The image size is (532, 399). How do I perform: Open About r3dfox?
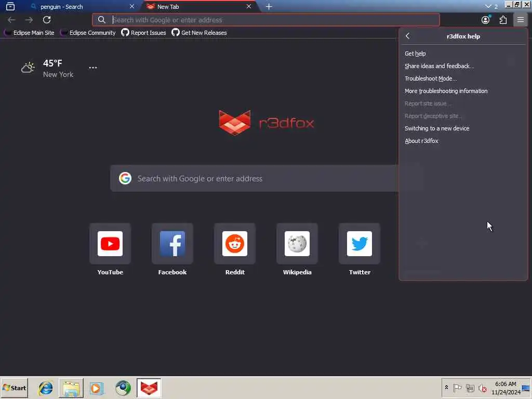tap(463, 141)
